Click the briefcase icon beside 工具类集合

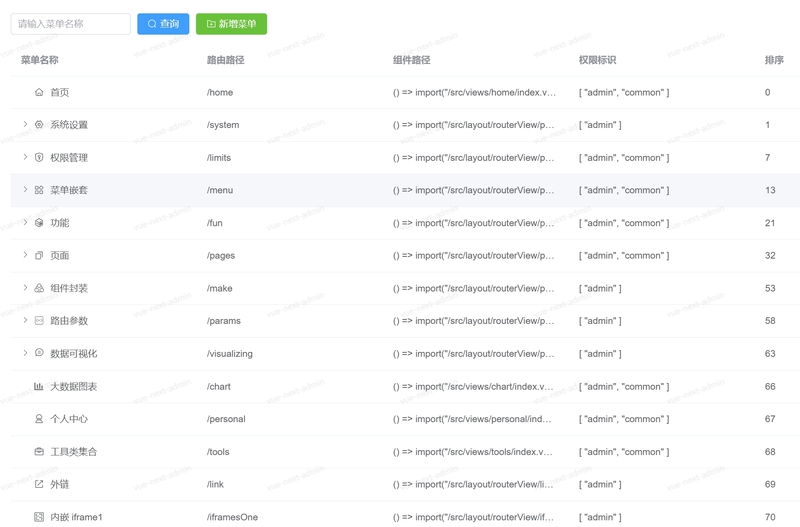point(39,451)
